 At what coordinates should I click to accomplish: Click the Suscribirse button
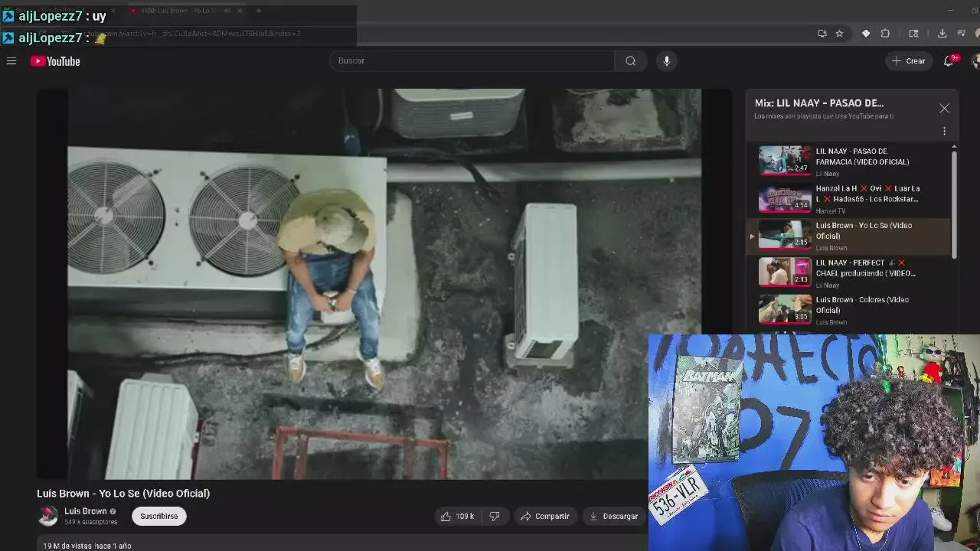158,516
